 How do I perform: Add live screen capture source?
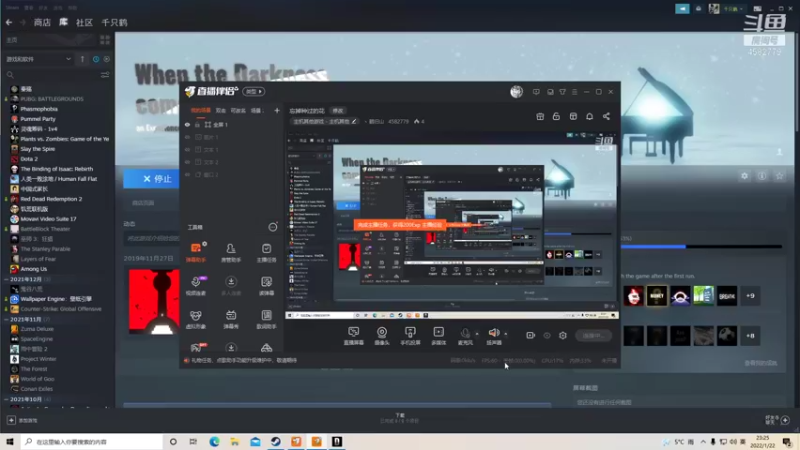tap(353, 336)
